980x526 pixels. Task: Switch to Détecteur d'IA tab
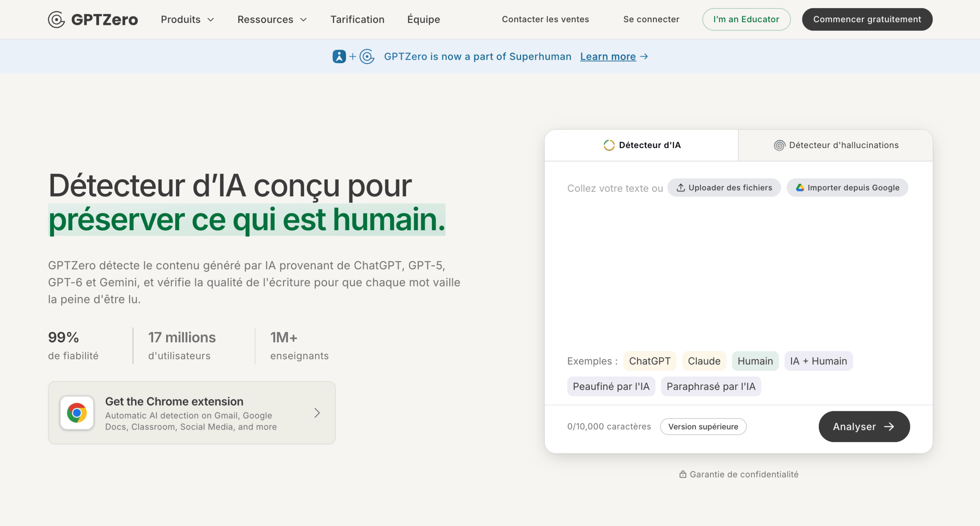click(x=642, y=145)
